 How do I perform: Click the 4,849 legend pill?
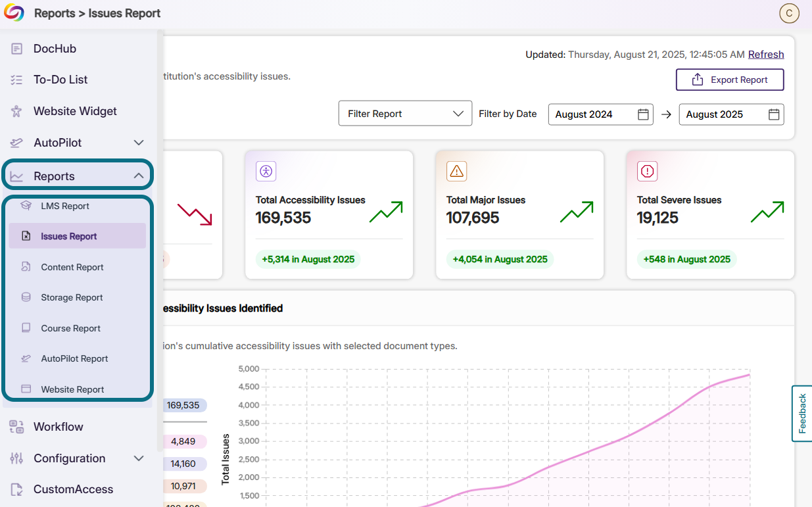183,441
